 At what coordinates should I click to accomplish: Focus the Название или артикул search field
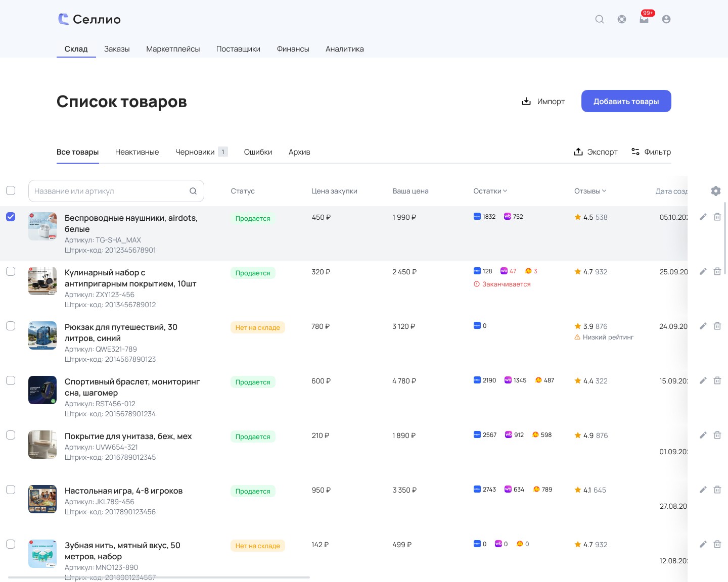click(116, 191)
